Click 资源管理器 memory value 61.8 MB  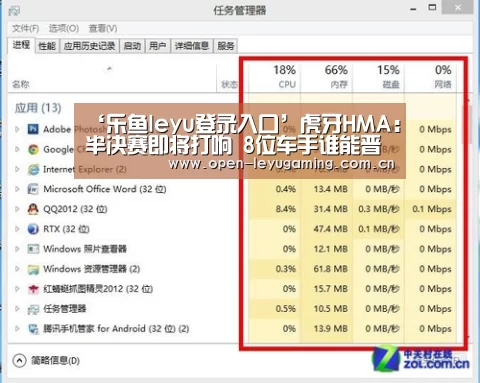[x=331, y=269]
